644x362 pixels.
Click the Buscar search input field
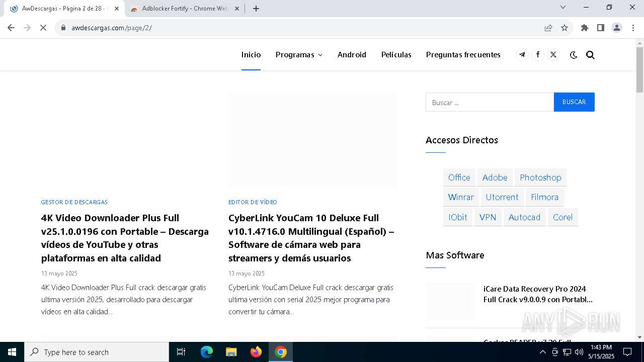point(490,102)
